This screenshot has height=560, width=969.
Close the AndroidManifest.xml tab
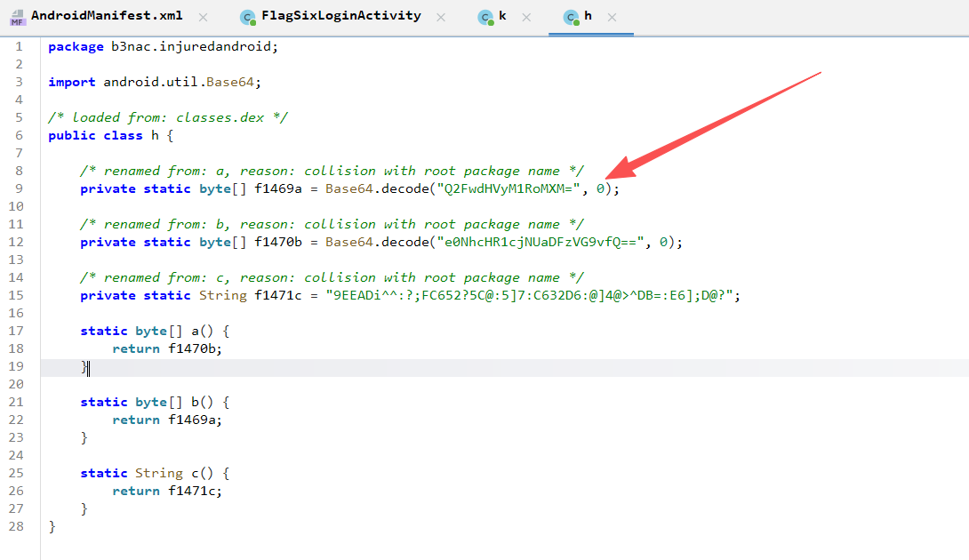(x=203, y=17)
